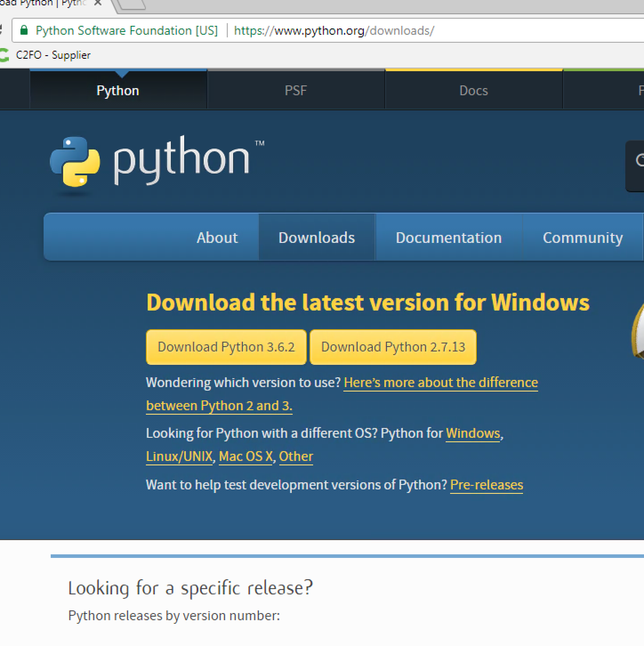Click the Pre-releases link
This screenshot has height=646, width=644.
tap(487, 485)
